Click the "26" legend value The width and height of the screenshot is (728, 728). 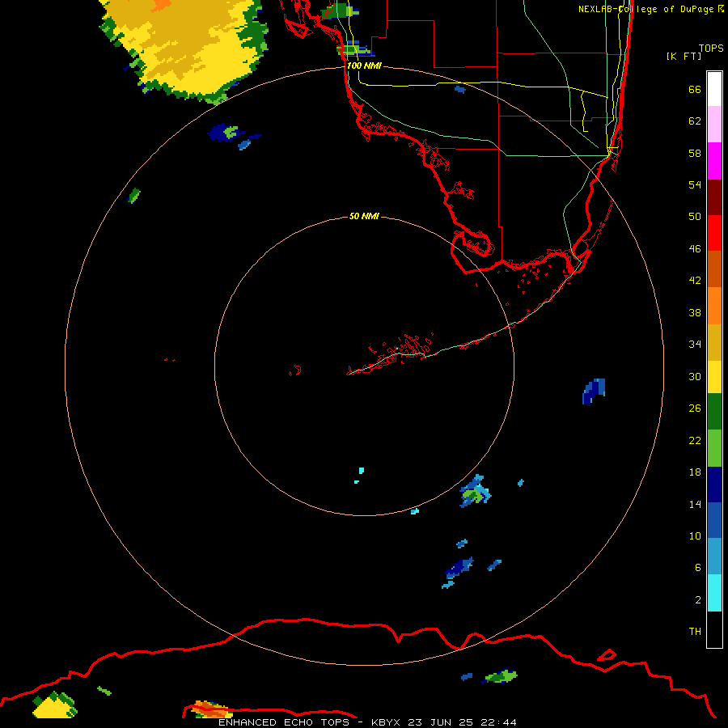695,408
